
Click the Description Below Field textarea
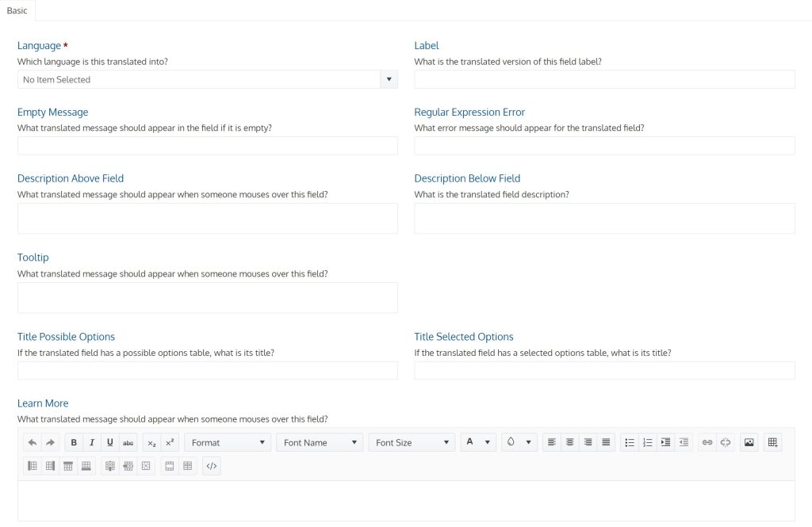(604, 218)
